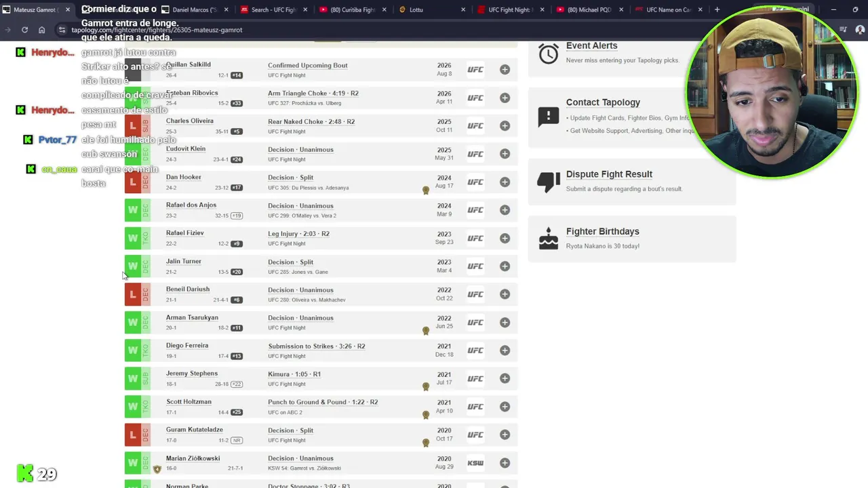
Task: Expand the Diego Ferreira bout details
Action: point(505,350)
